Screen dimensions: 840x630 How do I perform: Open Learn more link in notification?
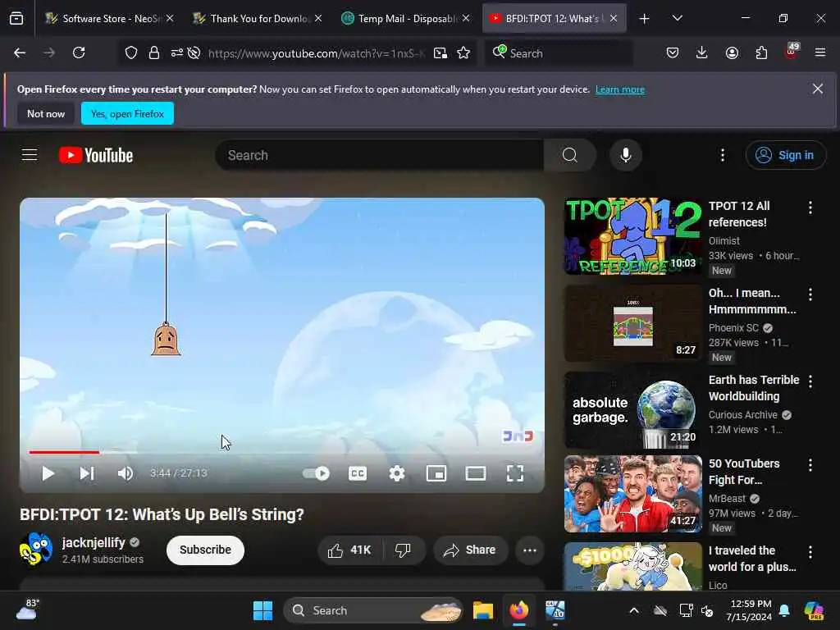coord(620,89)
